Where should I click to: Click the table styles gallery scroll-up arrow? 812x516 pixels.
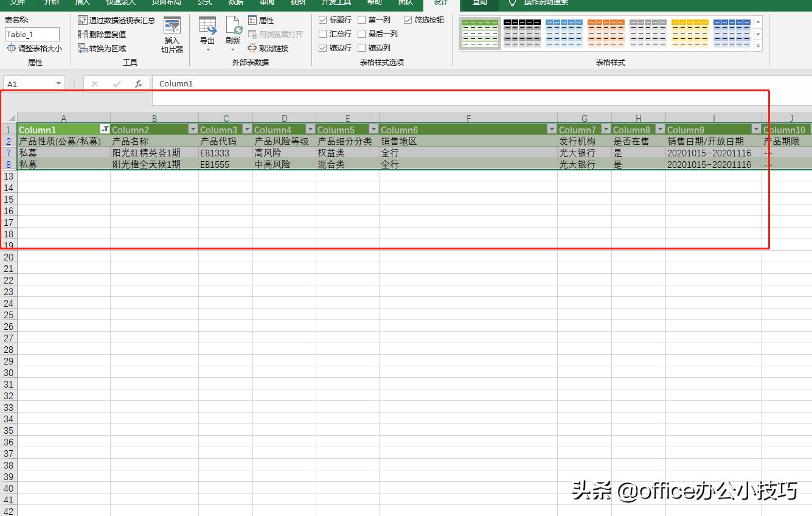pos(758,21)
